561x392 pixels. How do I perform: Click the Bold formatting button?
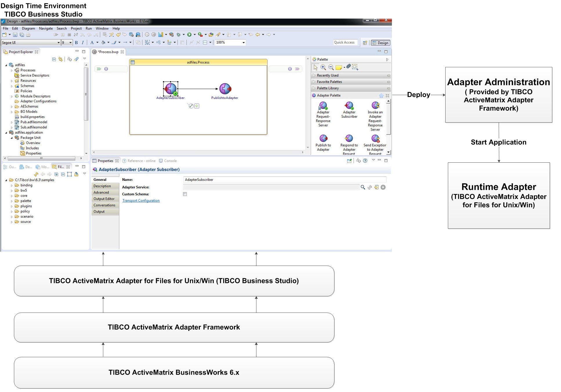coord(76,43)
